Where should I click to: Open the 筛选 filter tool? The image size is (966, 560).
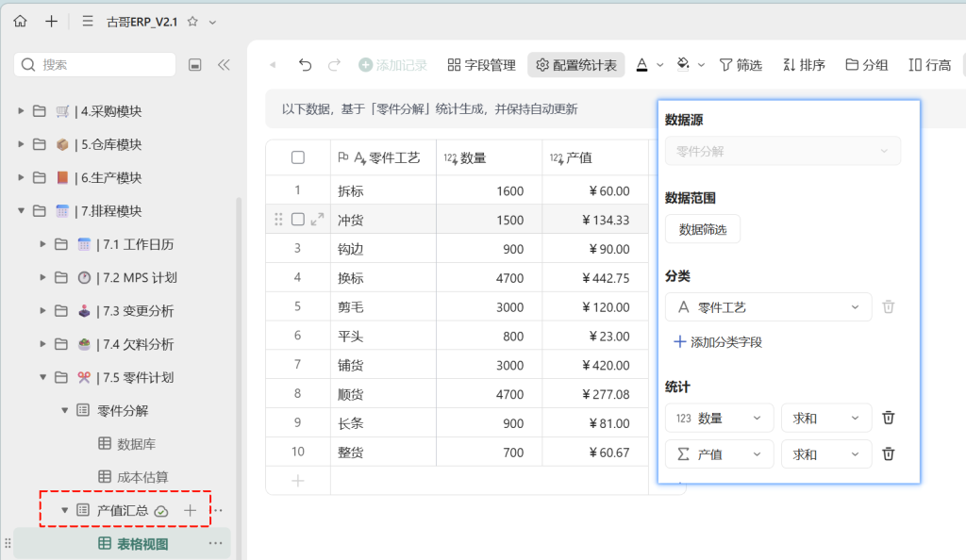(x=741, y=65)
